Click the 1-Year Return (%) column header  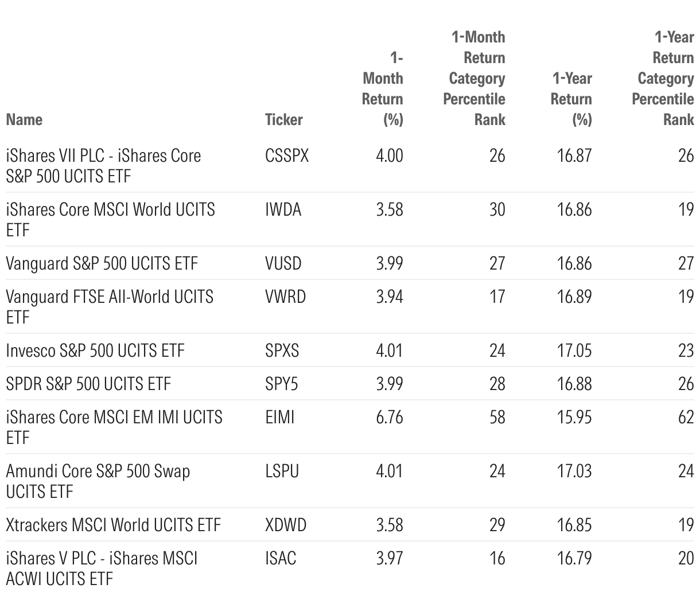pos(571,99)
